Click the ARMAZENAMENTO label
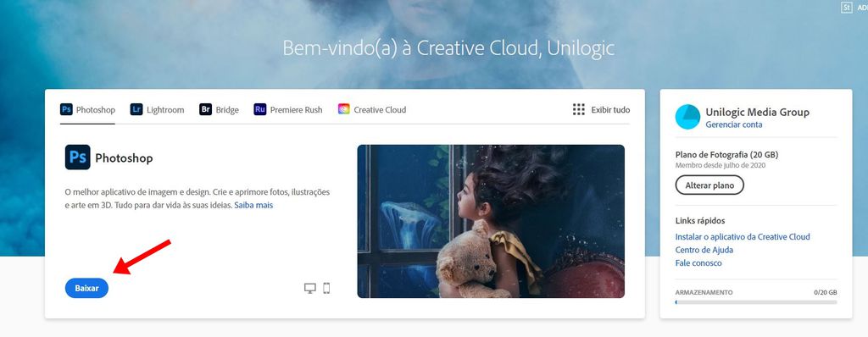Screen dimensions: 868x337 point(704,292)
